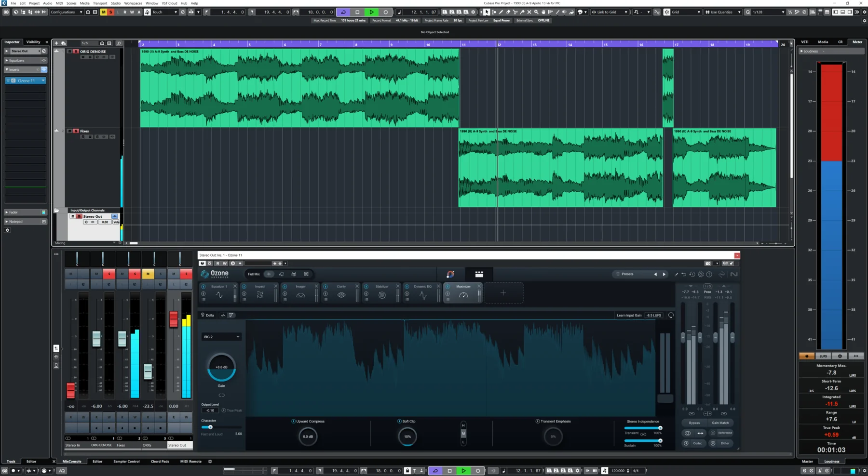Stop the transport in top toolbar

[357, 12]
